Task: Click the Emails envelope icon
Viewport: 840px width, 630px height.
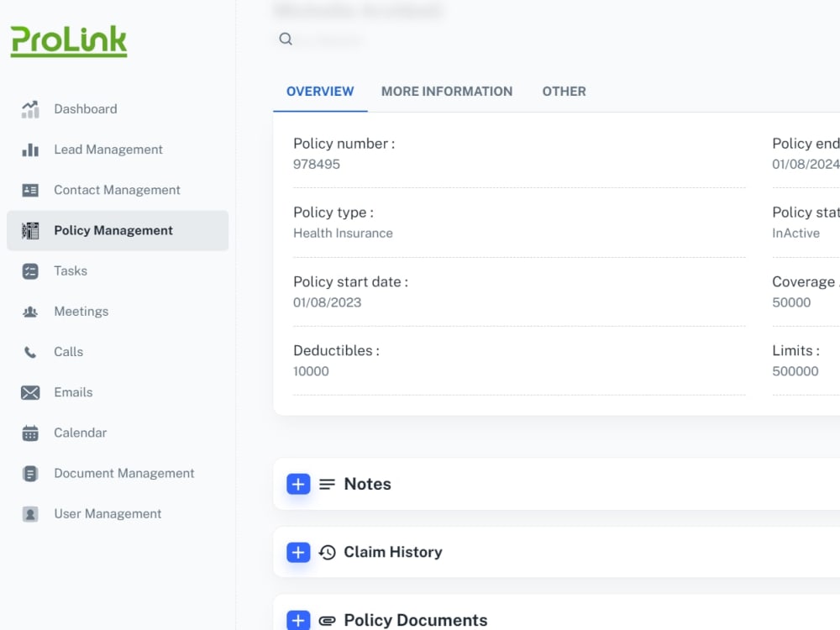Action: [x=30, y=392]
